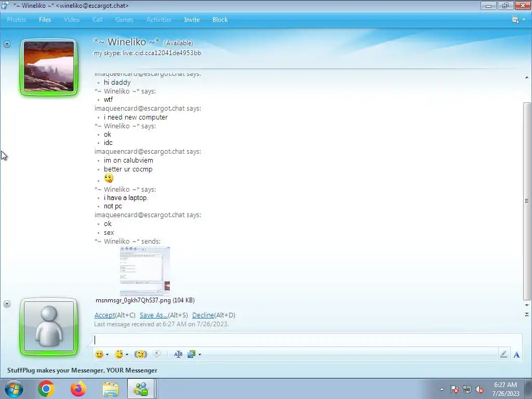Click the chat history scrollbar thumb
Screen dimensions: 532x399
(x=527, y=201)
